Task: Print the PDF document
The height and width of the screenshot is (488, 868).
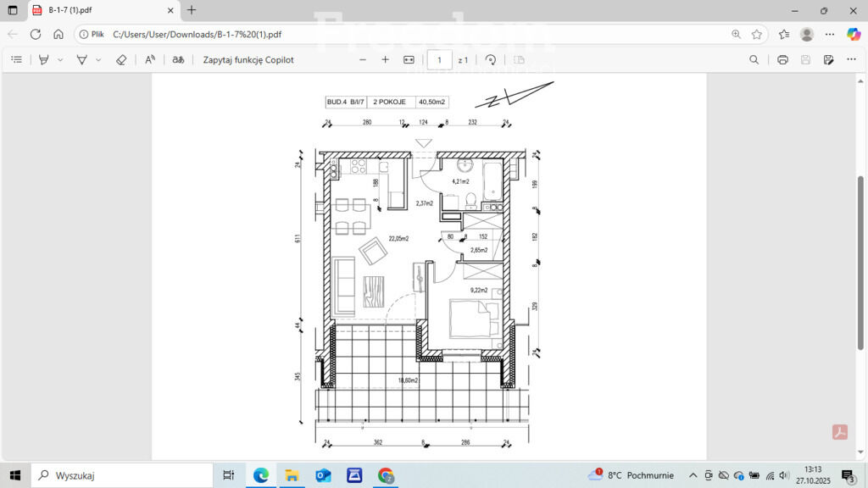Action: 782,60
